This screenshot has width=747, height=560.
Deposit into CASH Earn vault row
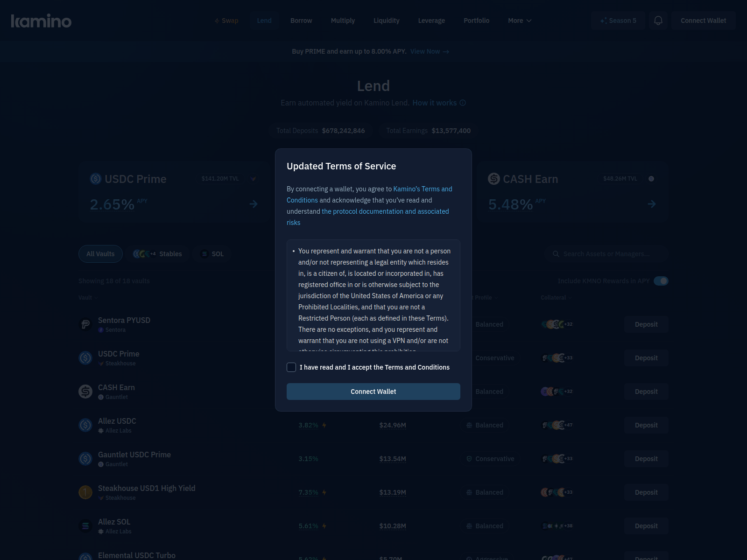(x=646, y=392)
